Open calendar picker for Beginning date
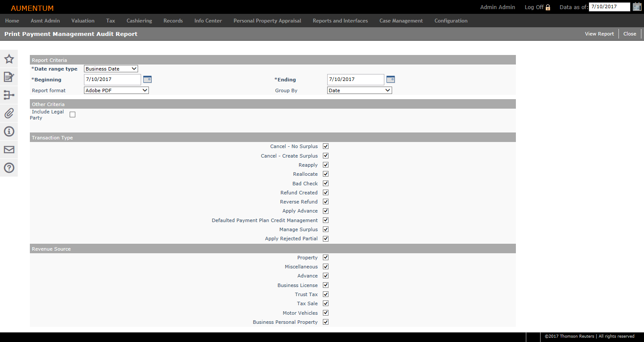This screenshot has height=342, width=644. point(147,79)
